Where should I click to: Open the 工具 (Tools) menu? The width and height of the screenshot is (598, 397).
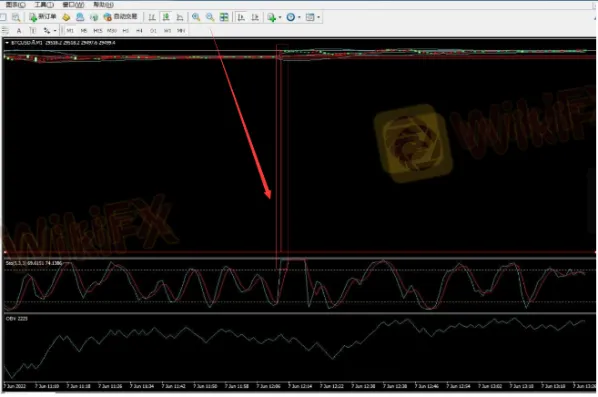coord(44,5)
